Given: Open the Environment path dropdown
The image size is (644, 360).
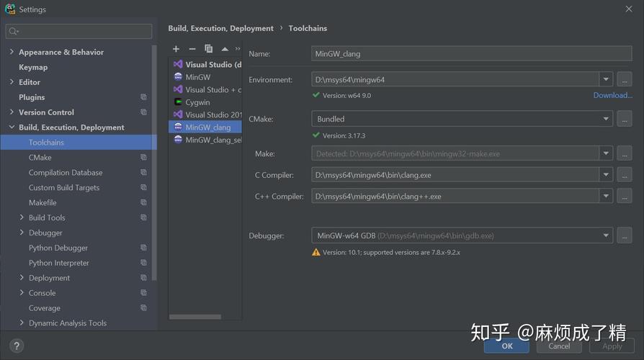Looking at the screenshot, I should [606, 80].
